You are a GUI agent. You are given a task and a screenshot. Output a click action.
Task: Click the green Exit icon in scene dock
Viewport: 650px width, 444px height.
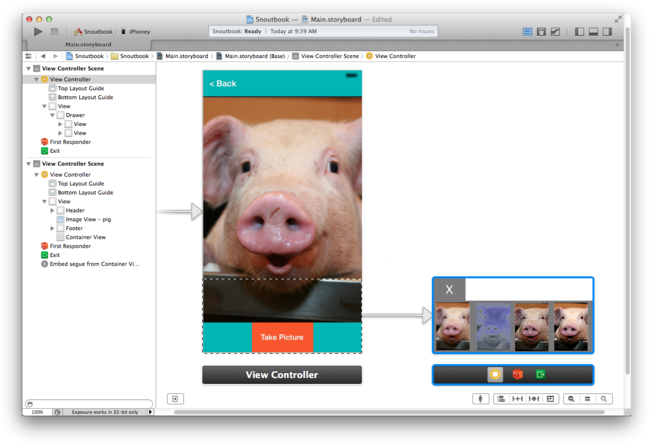pos(540,375)
